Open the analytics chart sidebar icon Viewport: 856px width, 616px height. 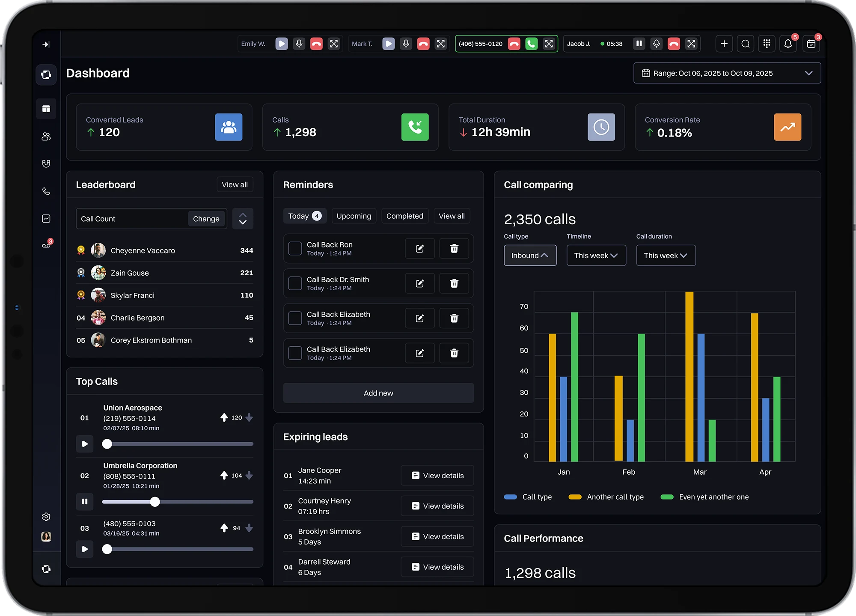pos(46,218)
